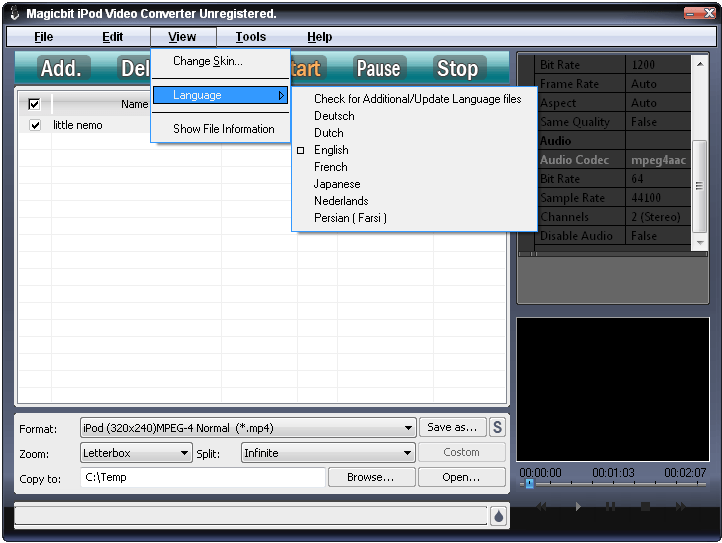The height and width of the screenshot is (543, 722).
Task: Open the Help menu
Action: click(x=320, y=36)
